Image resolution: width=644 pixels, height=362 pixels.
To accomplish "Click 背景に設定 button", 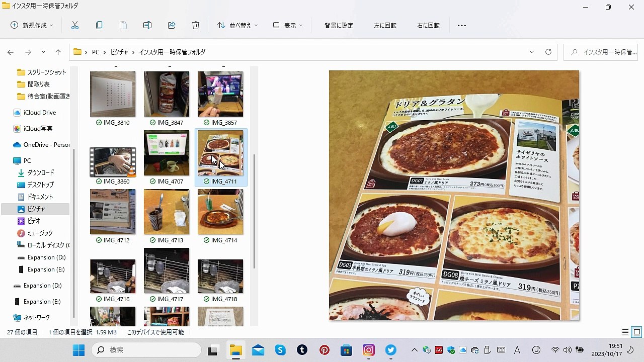I will tap(339, 25).
